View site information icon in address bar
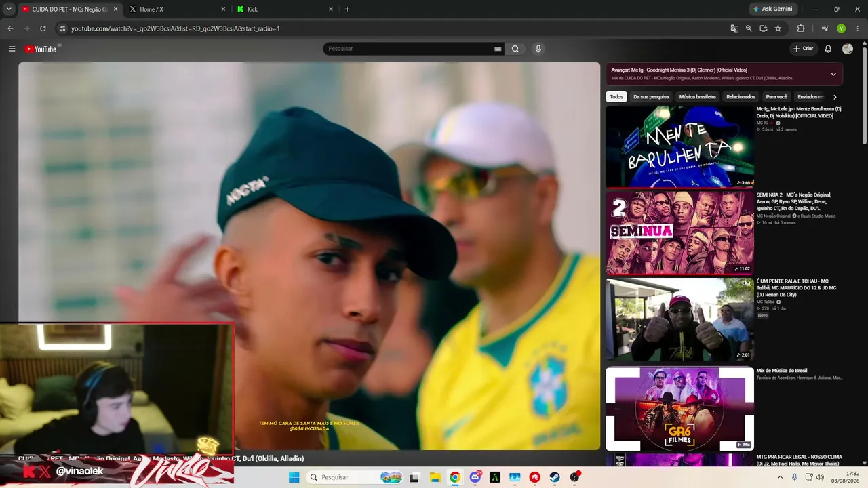The image size is (868, 488). 62,28
